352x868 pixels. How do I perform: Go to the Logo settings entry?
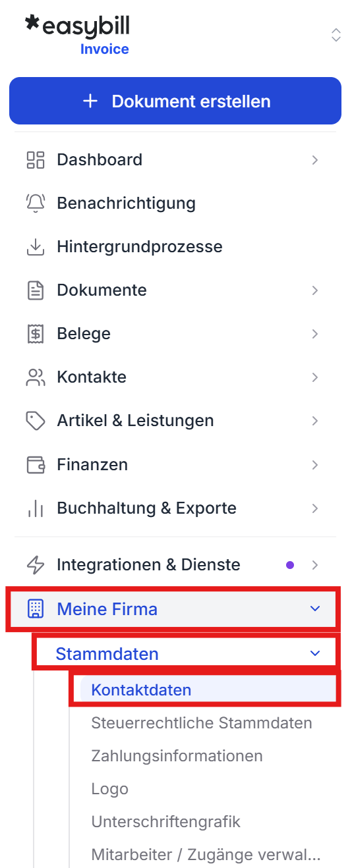[109, 789]
